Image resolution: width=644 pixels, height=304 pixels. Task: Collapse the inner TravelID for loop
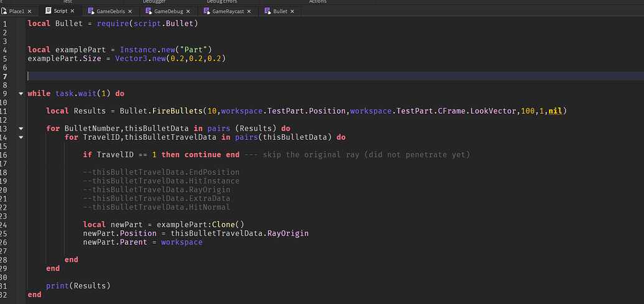[x=21, y=137]
